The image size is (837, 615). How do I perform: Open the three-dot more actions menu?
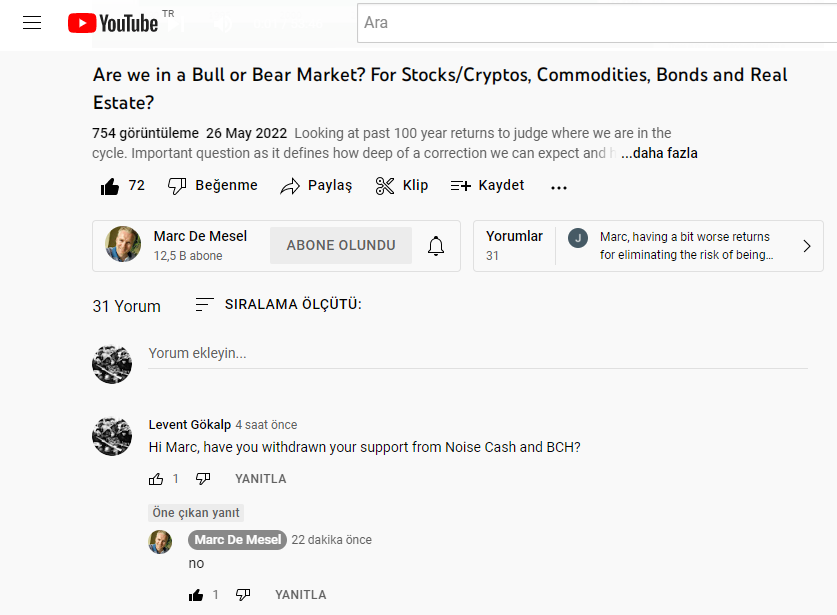[559, 187]
